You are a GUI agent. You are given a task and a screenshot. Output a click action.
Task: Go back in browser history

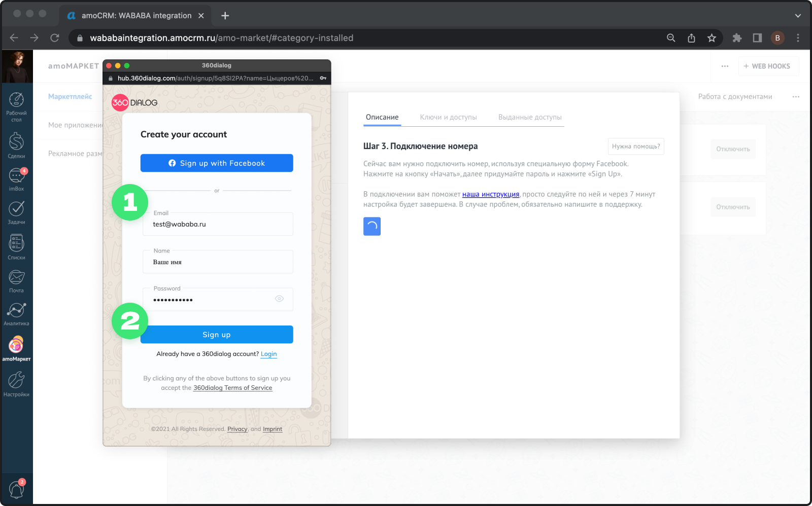click(x=14, y=38)
